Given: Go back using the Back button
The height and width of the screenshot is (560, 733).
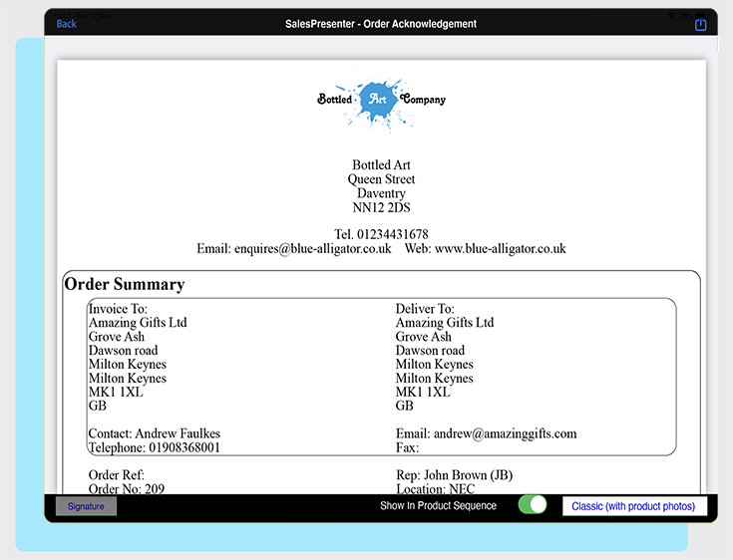Looking at the screenshot, I should (x=67, y=24).
